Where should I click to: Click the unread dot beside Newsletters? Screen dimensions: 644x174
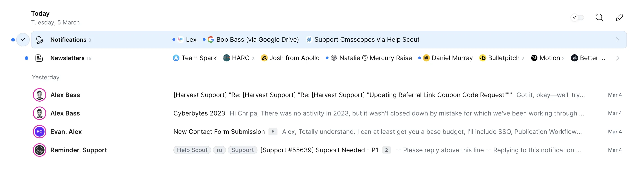(x=27, y=58)
